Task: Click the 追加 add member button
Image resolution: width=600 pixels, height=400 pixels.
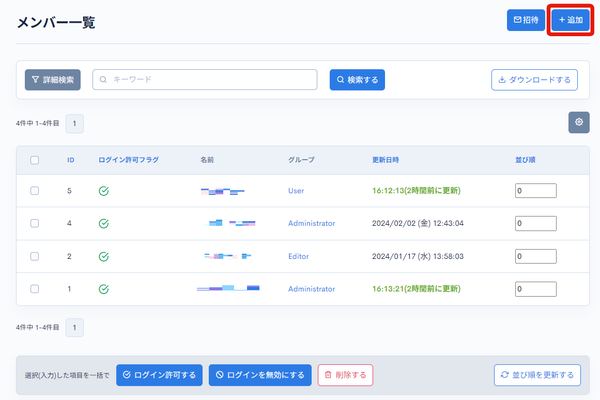Action: pyautogui.click(x=571, y=20)
